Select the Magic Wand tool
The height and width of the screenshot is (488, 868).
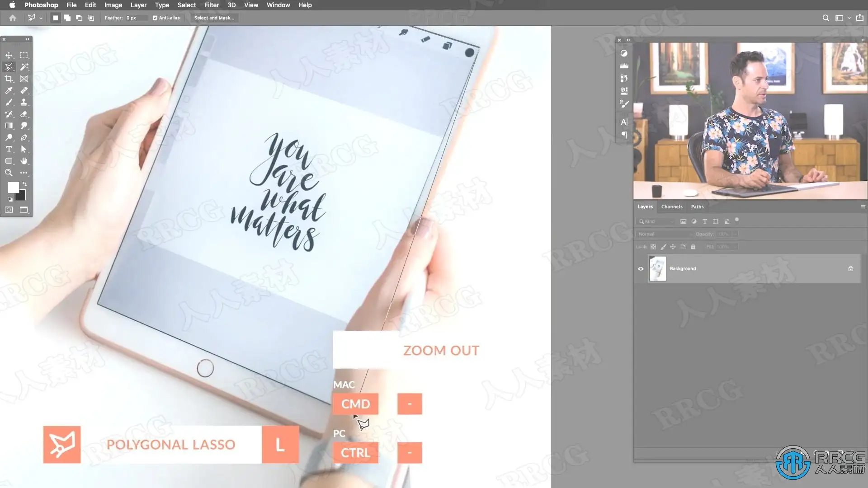coord(24,67)
